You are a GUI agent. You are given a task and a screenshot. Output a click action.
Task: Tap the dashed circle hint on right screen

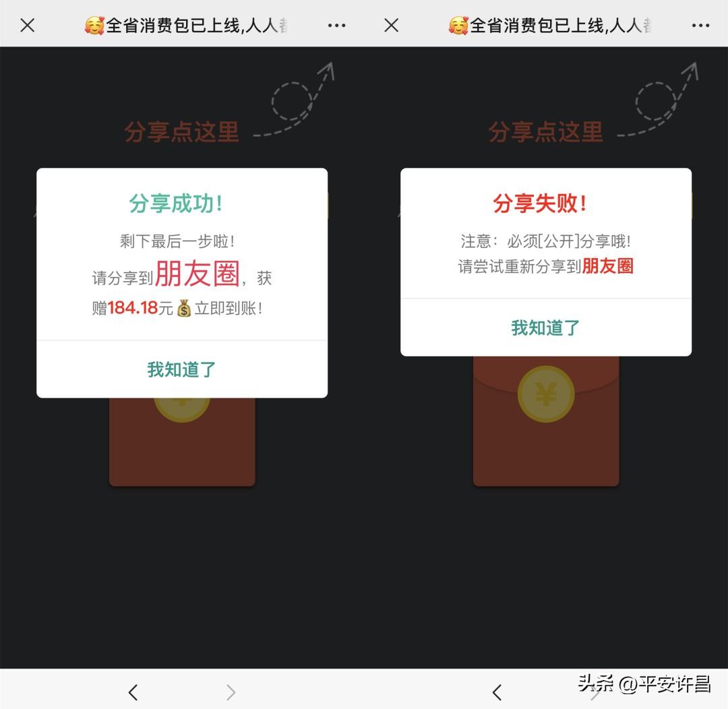[x=655, y=101]
